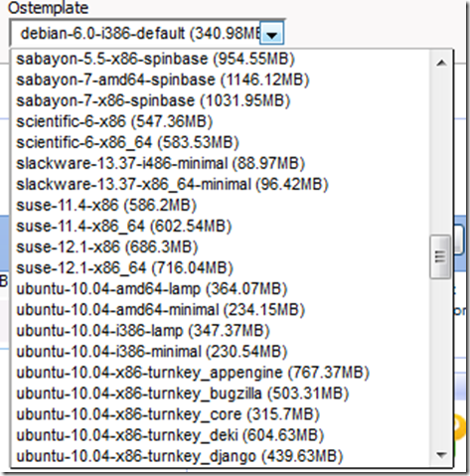Click the list scrollbar down arrow

(x=441, y=455)
